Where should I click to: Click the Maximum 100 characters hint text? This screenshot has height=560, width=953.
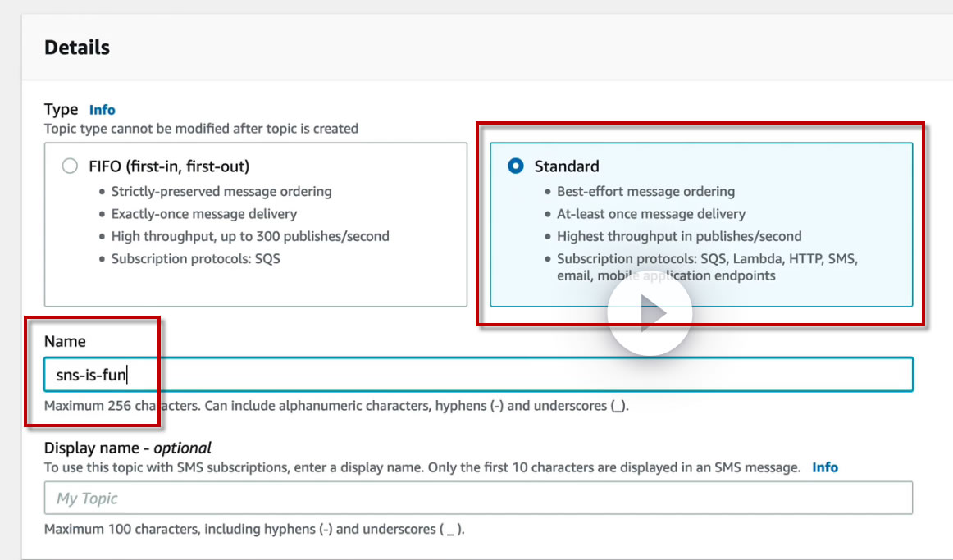(x=254, y=529)
